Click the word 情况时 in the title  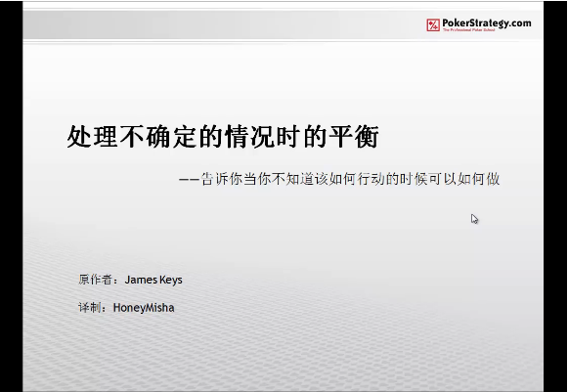(x=263, y=137)
